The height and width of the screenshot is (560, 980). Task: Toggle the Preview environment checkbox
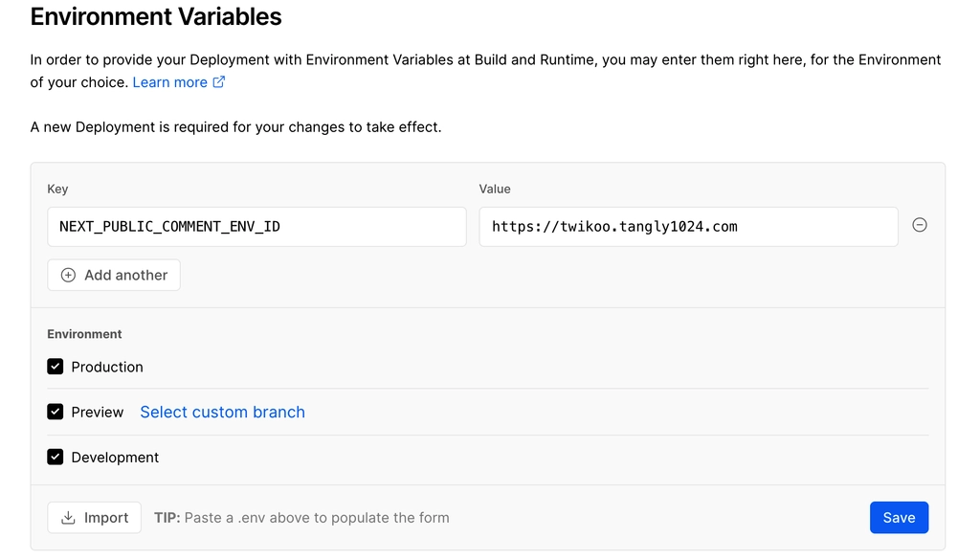tap(55, 412)
